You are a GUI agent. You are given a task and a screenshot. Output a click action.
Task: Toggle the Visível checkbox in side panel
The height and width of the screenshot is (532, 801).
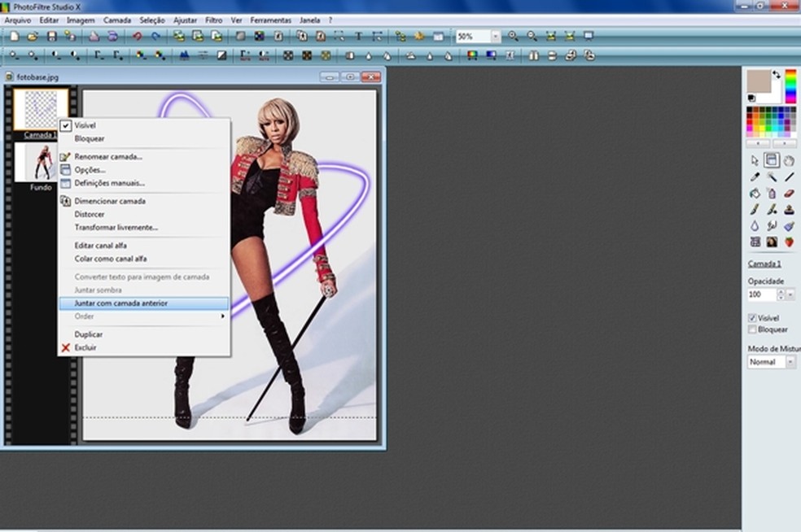(x=752, y=318)
